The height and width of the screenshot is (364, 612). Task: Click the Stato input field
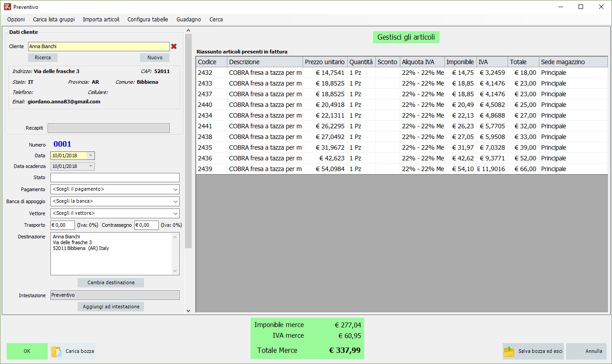coord(115,177)
